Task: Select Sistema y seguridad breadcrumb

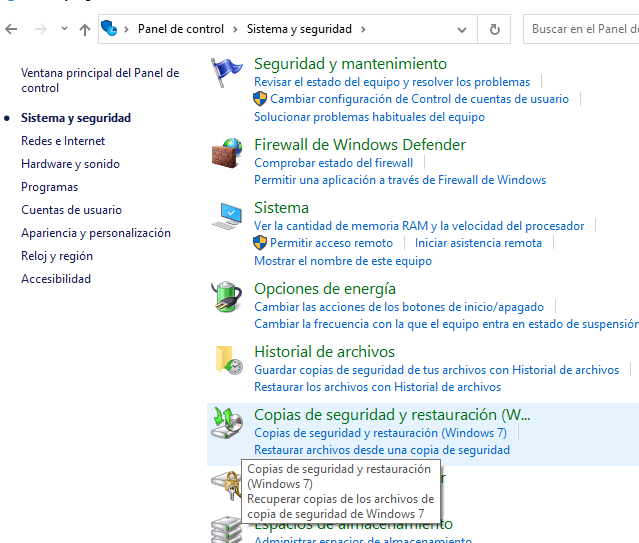Action: coord(299,29)
